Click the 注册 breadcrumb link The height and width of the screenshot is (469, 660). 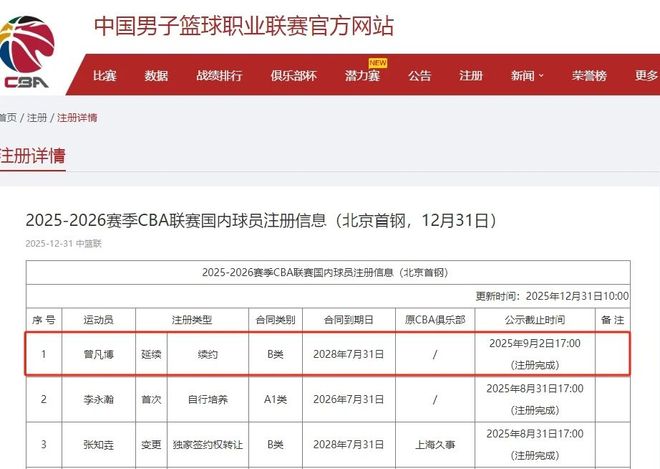pyautogui.click(x=37, y=118)
